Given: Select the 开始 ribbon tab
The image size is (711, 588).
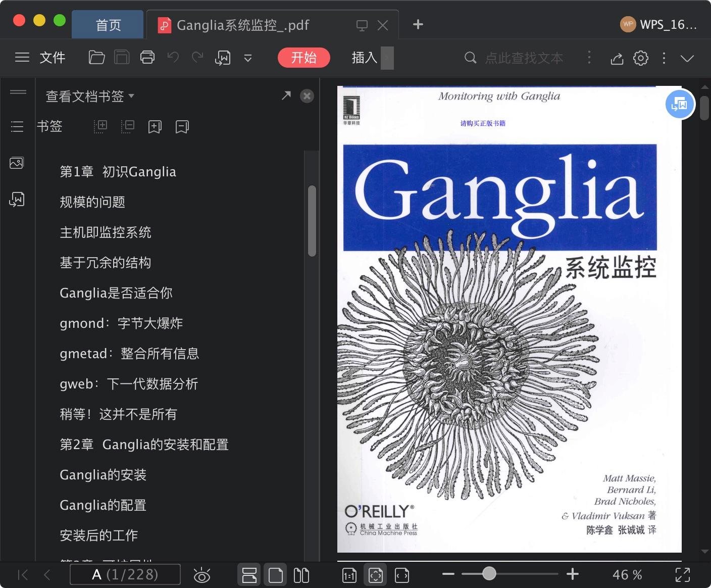Looking at the screenshot, I should [x=304, y=58].
